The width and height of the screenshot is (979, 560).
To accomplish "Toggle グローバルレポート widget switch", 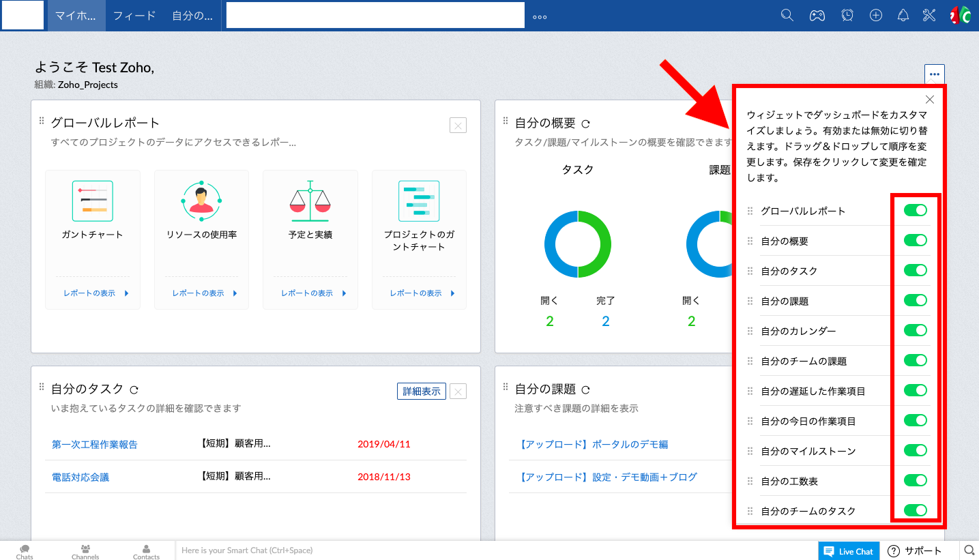I will [916, 210].
